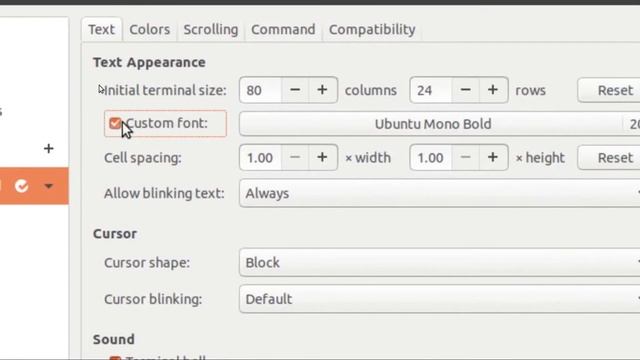640x360 pixels.
Task: Expand the Cursor shape dropdown
Action: [x=440, y=262]
